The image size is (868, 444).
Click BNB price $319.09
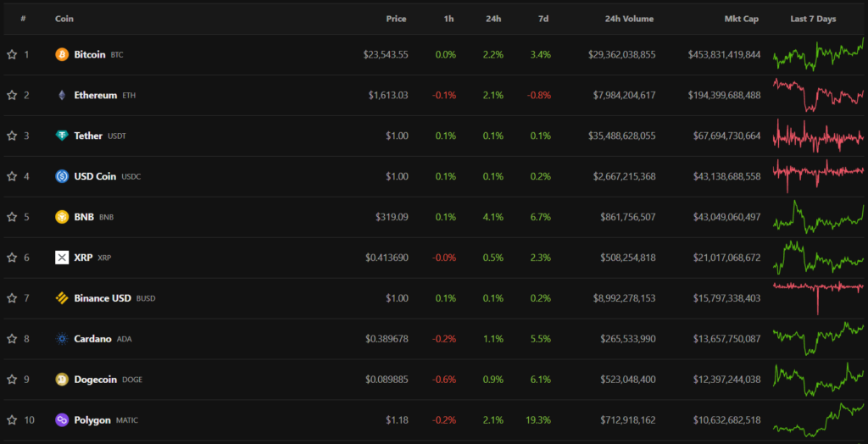pyautogui.click(x=392, y=217)
